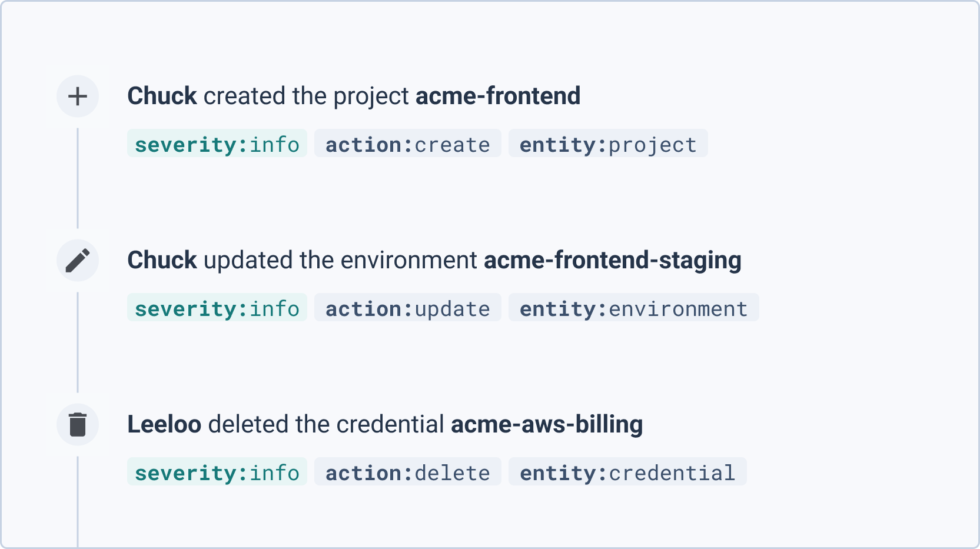The height and width of the screenshot is (549, 980).
Task: Click user Leeloo in deletion event
Action: click(164, 424)
